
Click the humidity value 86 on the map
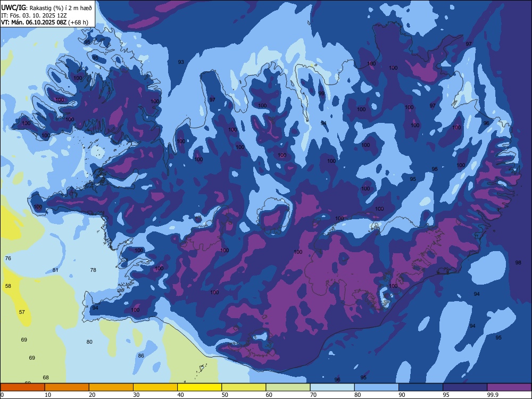(x=141, y=355)
